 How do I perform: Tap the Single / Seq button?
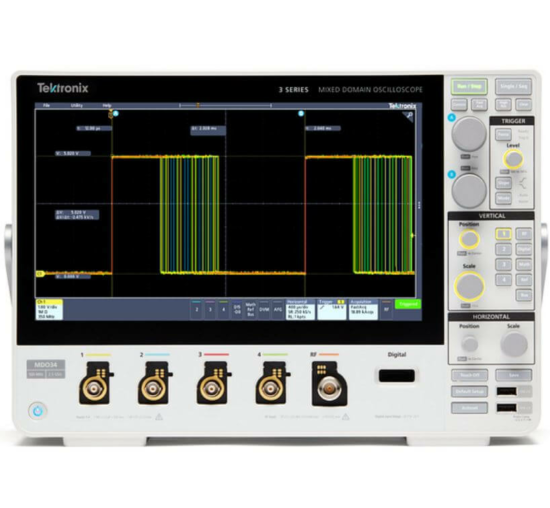pyautogui.click(x=514, y=86)
